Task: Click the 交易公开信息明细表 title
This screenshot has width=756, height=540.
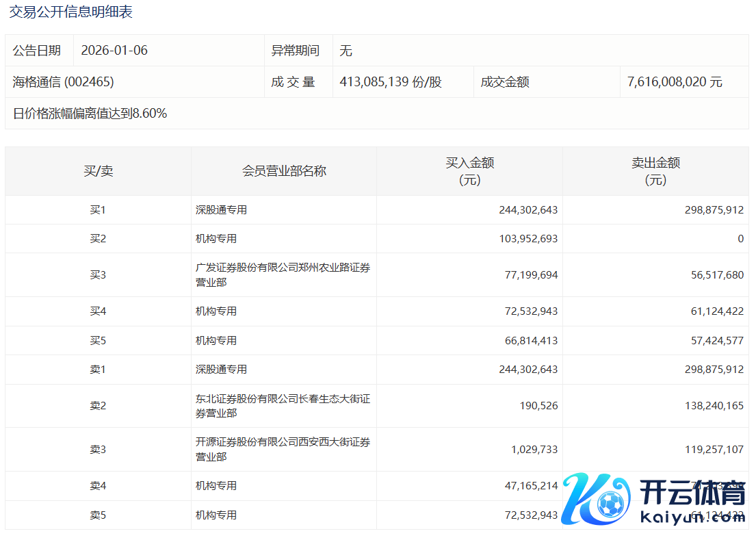Action: pyautogui.click(x=70, y=12)
